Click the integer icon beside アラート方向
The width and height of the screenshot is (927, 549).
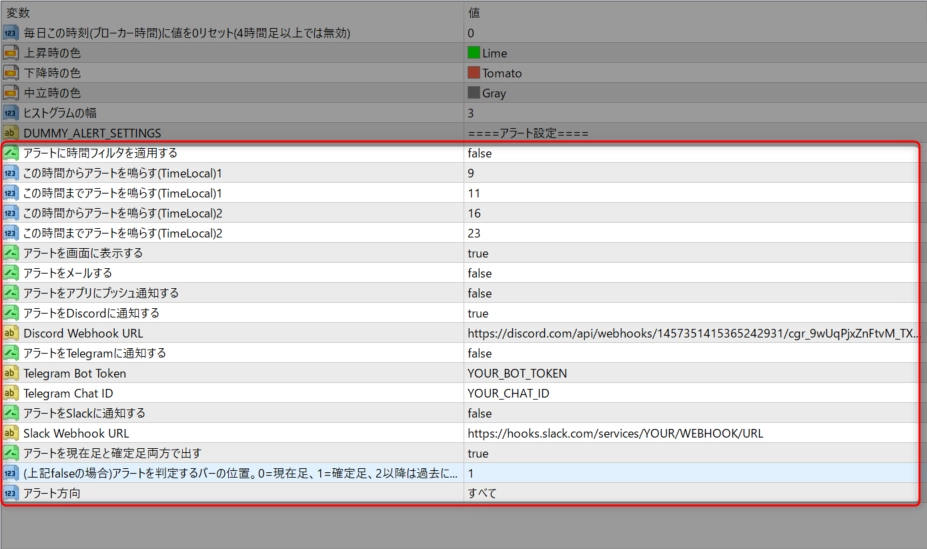[11, 493]
